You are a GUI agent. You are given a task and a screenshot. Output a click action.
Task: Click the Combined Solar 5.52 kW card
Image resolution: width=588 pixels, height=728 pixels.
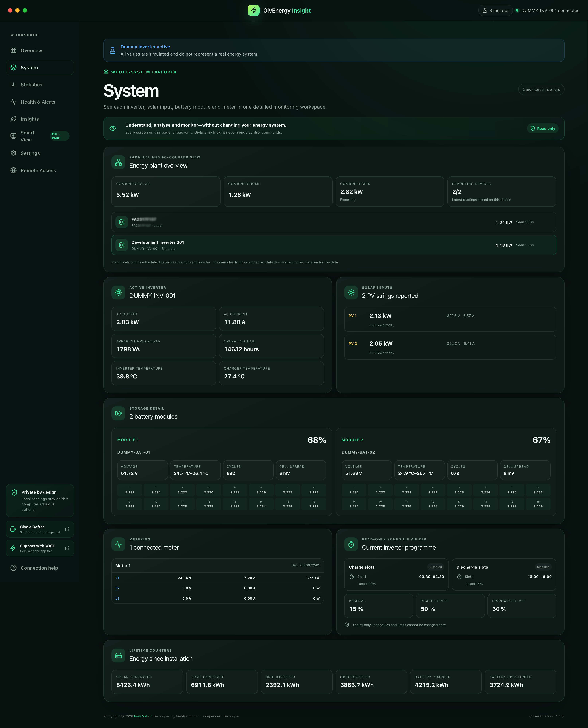[166, 192]
